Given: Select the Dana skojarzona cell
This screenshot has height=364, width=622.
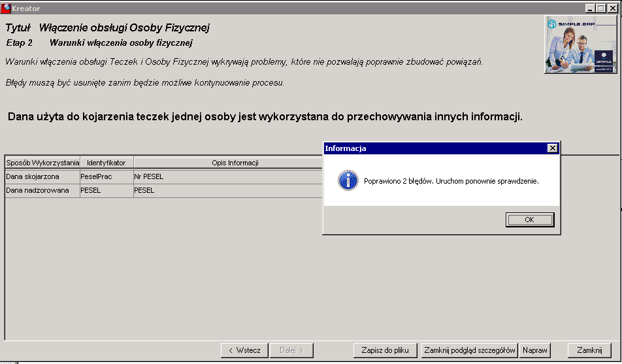Looking at the screenshot, I should point(42,176).
